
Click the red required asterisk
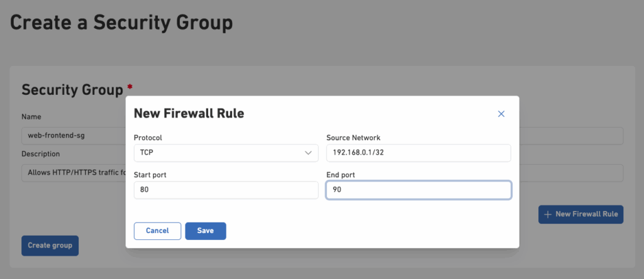(130, 86)
